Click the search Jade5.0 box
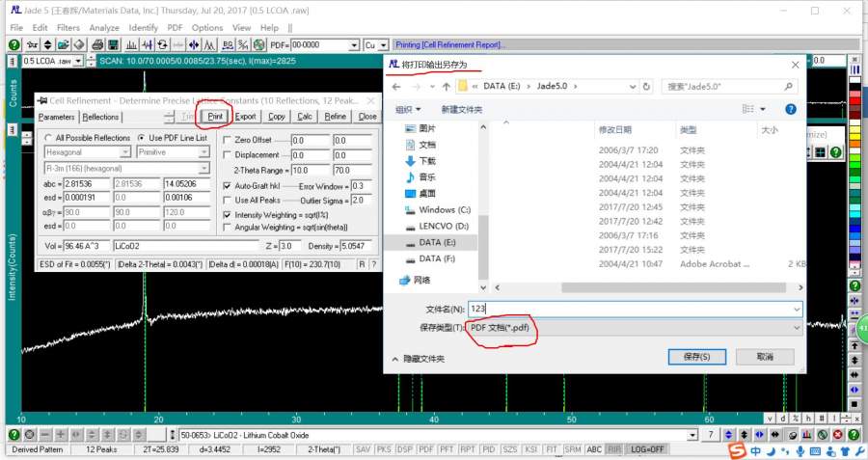Viewport: 868px width, 460px height. [x=730, y=87]
